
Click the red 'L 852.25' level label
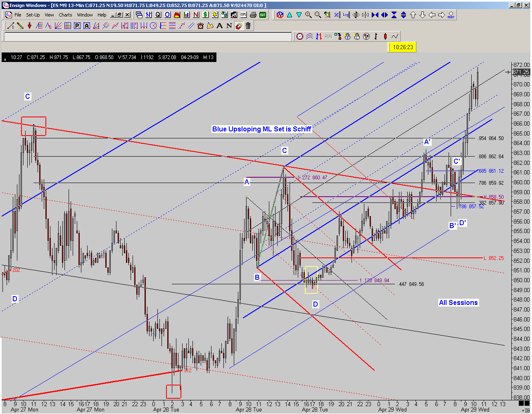(x=494, y=258)
